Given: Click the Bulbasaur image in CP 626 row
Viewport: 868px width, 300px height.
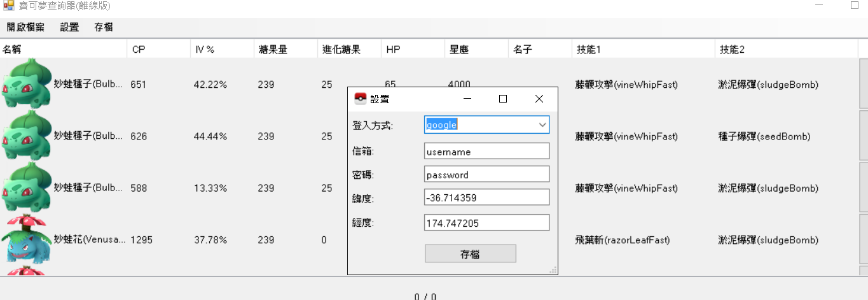Looking at the screenshot, I should click(x=27, y=136).
